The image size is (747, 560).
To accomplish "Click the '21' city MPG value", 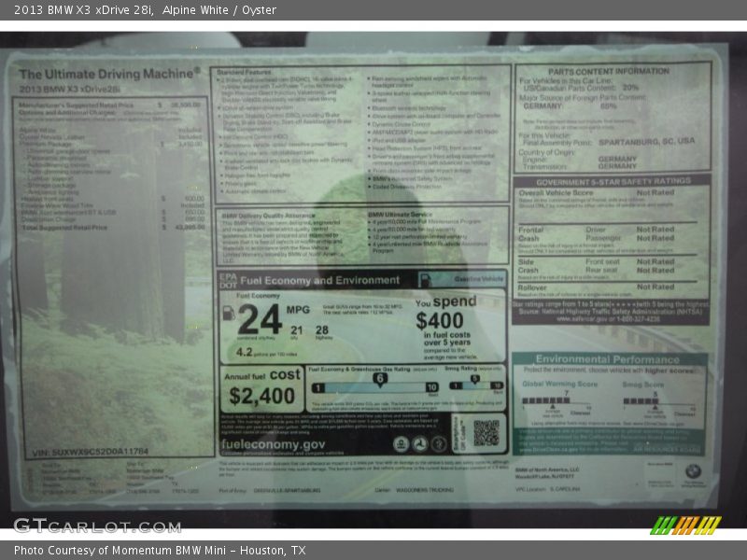I will (297, 330).
